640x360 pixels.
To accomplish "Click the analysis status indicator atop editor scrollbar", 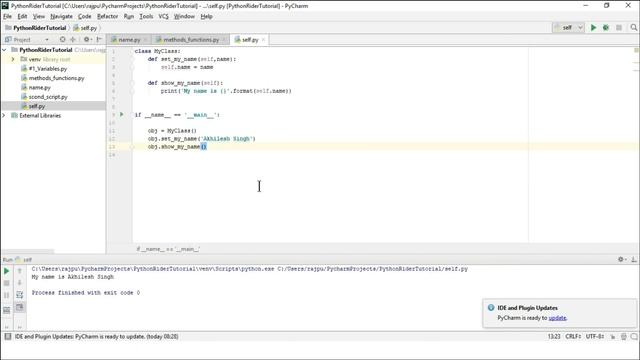I will coord(636,50).
